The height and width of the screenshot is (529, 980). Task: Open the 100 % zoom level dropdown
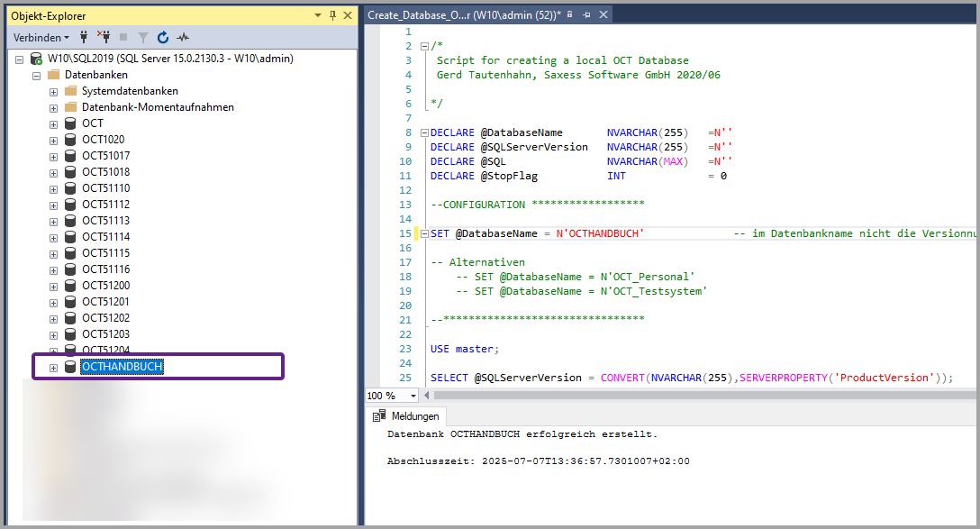coord(413,396)
